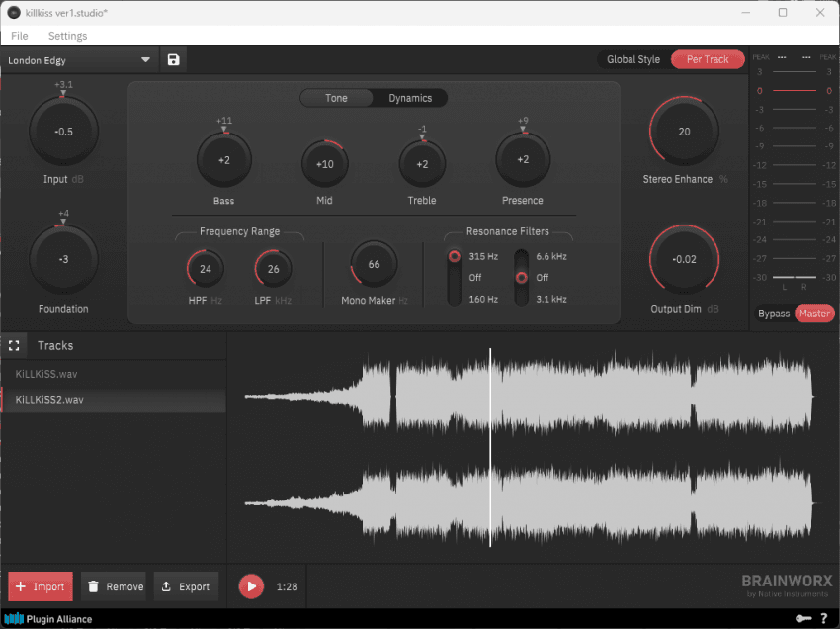Screen dimensions: 840x629
Task: Set low resonance filter to Off
Action: [475, 278]
